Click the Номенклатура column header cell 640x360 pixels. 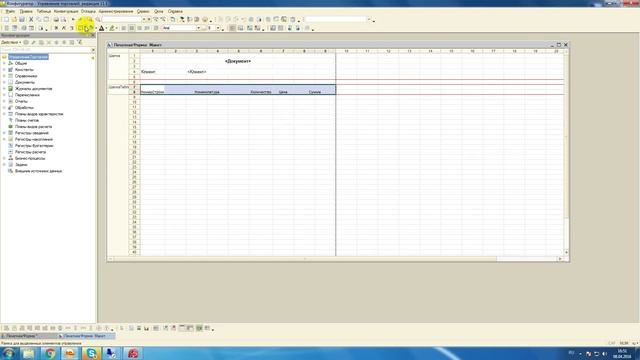[x=207, y=92]
